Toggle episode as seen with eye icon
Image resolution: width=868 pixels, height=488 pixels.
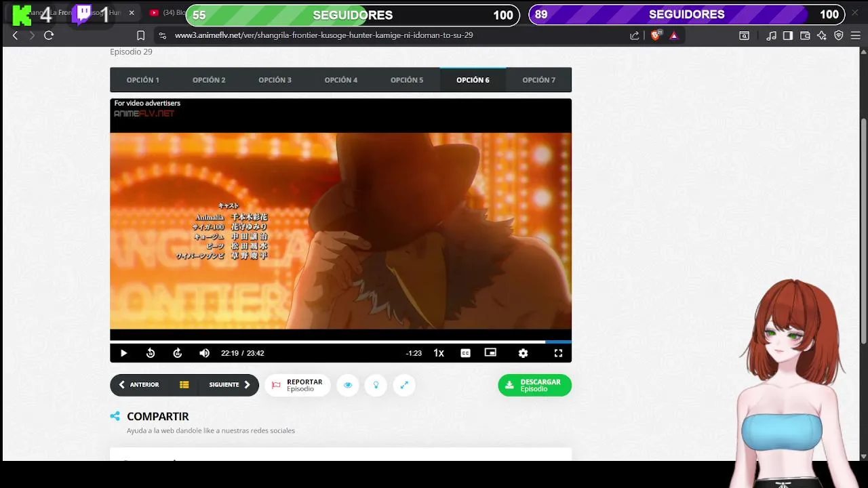click(348, 385)
